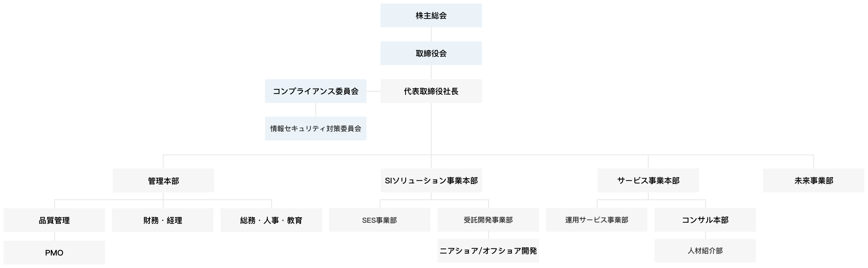The width and height of the screenshot is (868, 268).
Task: Click the 代表取締役社長 box
Action: click(x=431, y=91)
